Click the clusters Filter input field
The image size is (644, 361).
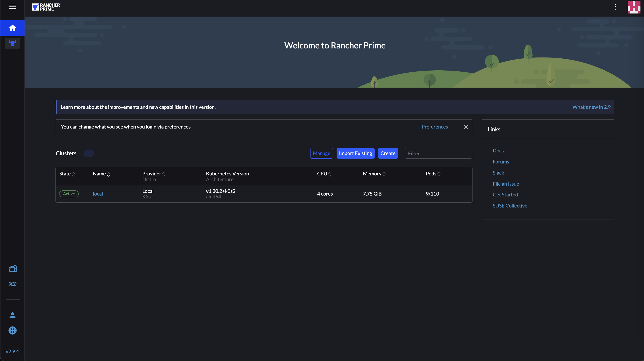[x=438, y=153]
